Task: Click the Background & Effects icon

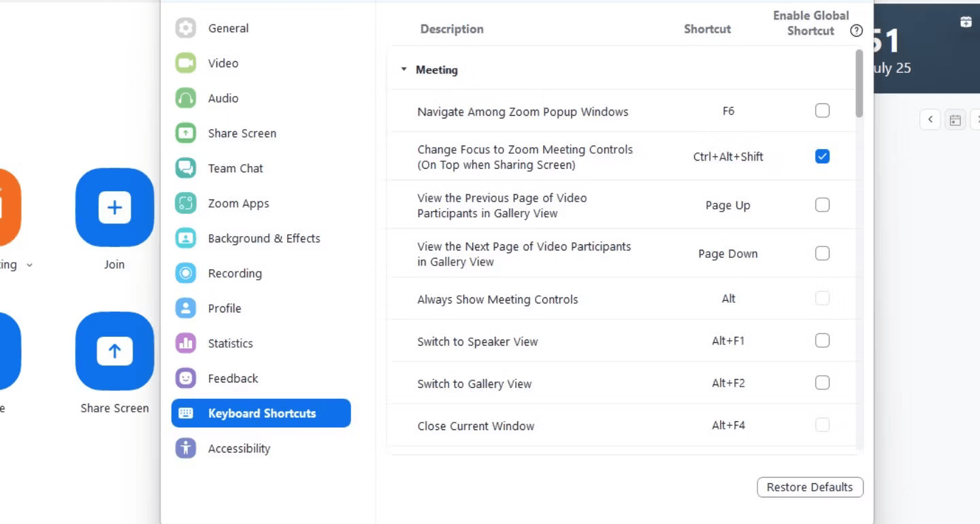Action: click(x=186, y=238)
